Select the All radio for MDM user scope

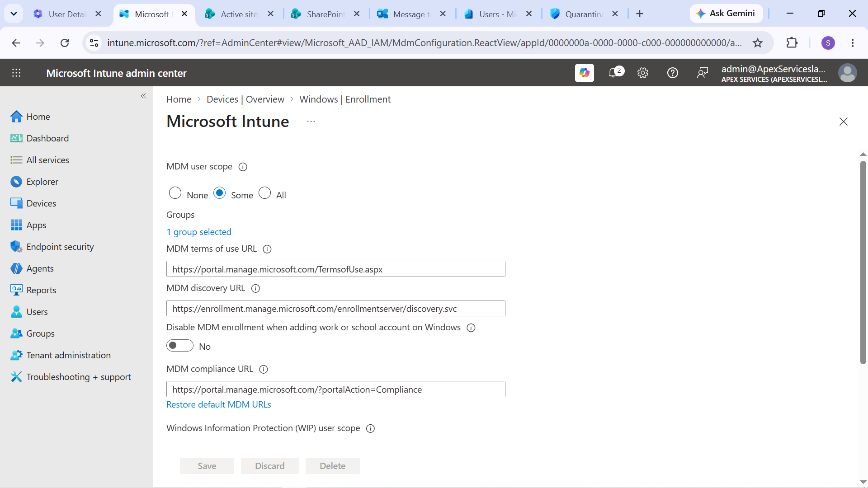point(264,193)
